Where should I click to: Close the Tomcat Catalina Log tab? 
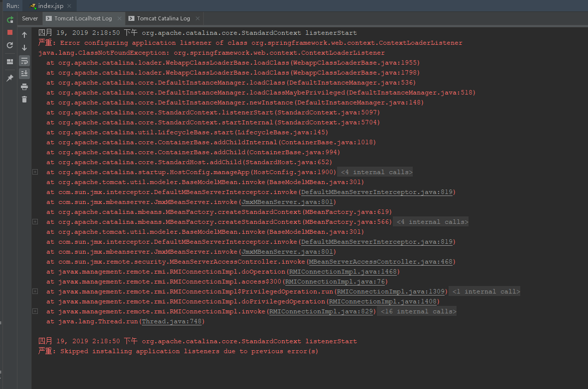tap(198, 18)
